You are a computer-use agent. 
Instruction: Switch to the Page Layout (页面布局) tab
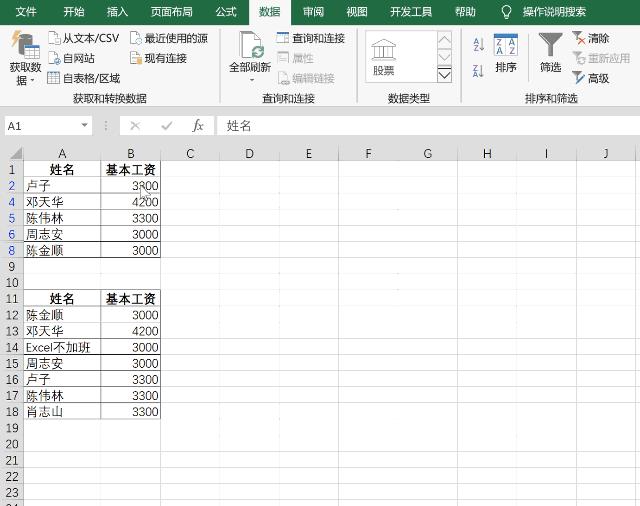(171, 12)
